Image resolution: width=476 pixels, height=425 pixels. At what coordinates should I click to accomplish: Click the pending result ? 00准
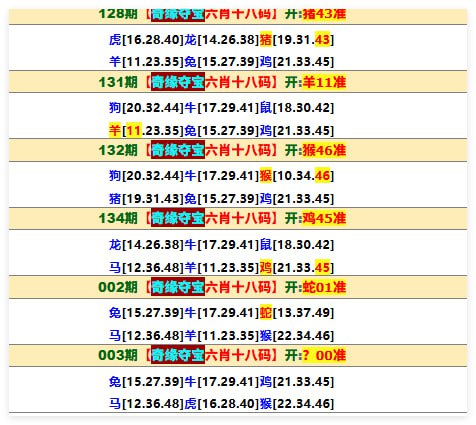coord(324,355)
